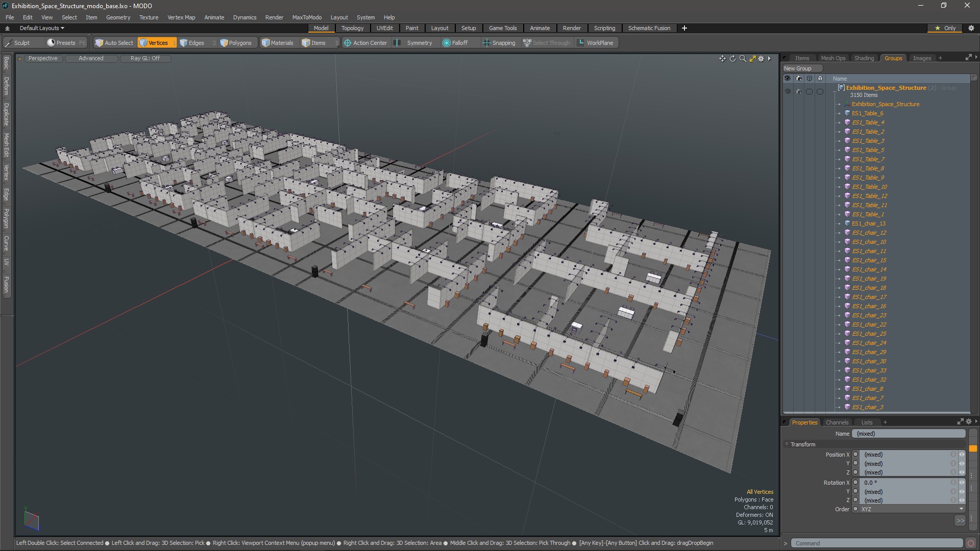
Task: Open the layout settings gear at top right
Action: [971, 28]
